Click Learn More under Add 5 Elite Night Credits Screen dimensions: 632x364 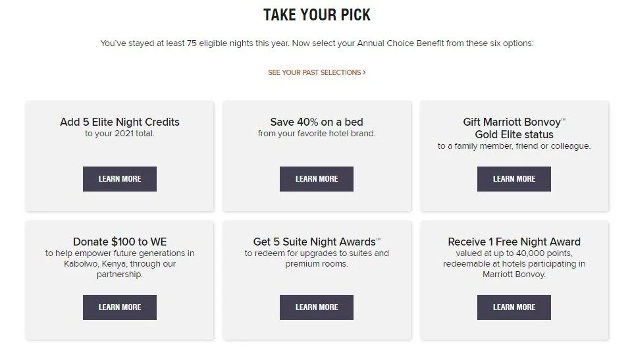coord(119,179)
